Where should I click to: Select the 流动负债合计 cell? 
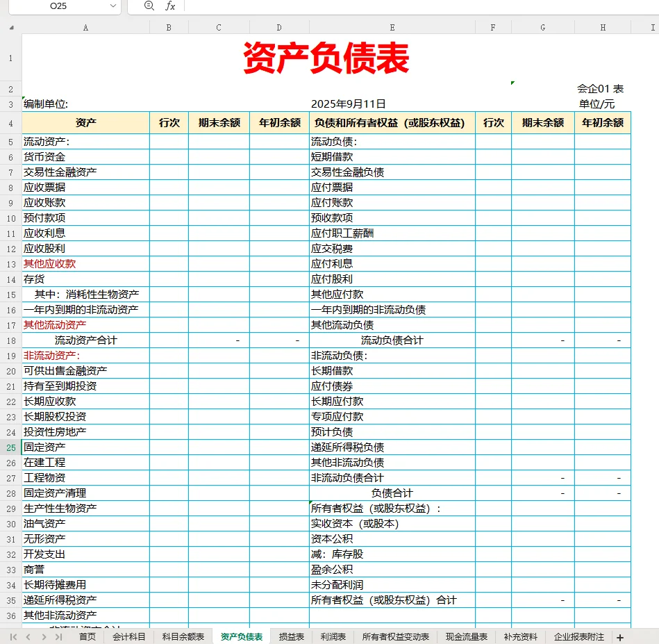pos(392,340)
